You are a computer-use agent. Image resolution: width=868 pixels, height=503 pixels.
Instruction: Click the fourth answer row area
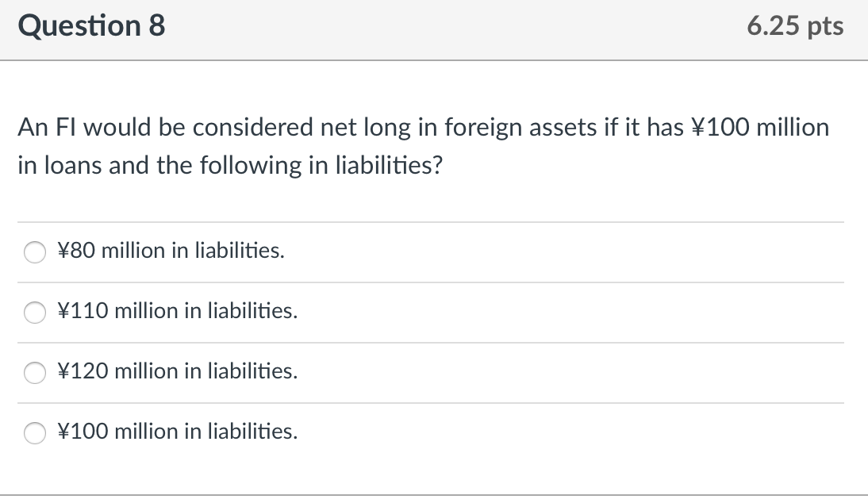click(x=434, y=432)
